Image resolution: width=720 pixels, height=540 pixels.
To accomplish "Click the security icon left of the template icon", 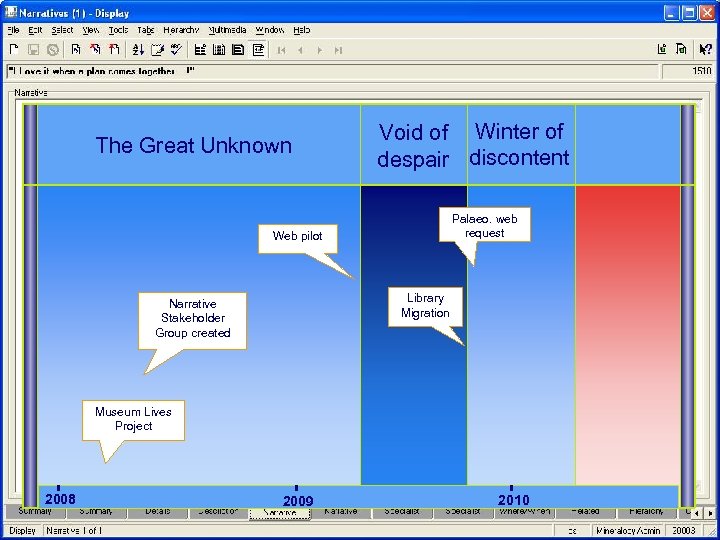I will click(662, 49).
